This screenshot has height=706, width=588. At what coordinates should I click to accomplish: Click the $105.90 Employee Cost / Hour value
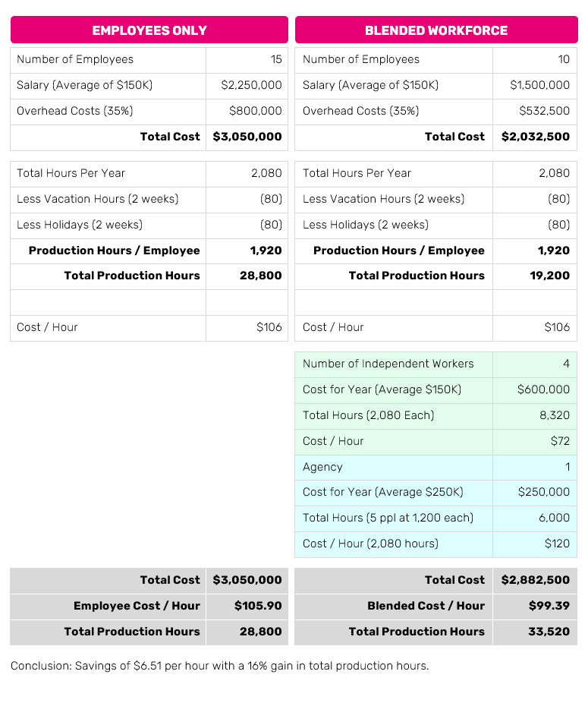pos(257,606)
